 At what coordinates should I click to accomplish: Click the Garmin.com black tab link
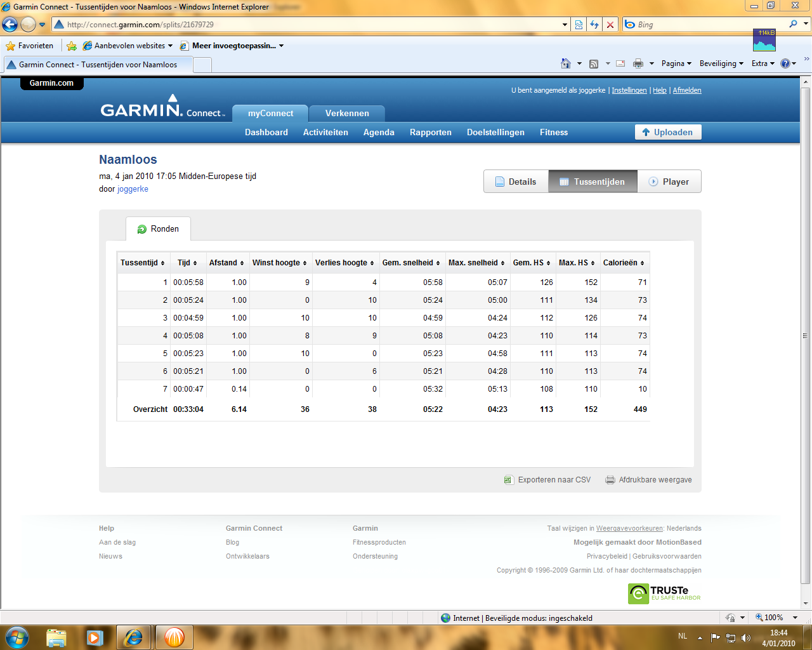pyautogui.click(x=51, y=83)
